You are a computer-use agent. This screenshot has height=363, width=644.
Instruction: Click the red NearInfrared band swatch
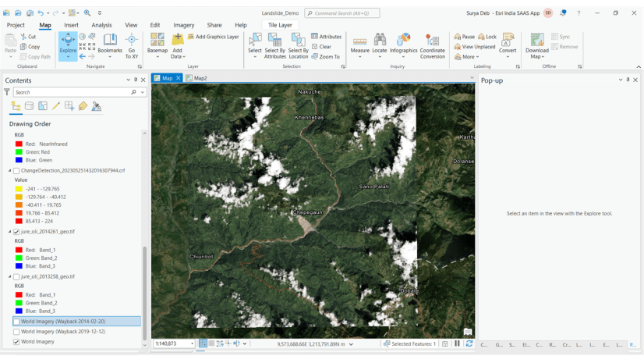click(19, 144)
